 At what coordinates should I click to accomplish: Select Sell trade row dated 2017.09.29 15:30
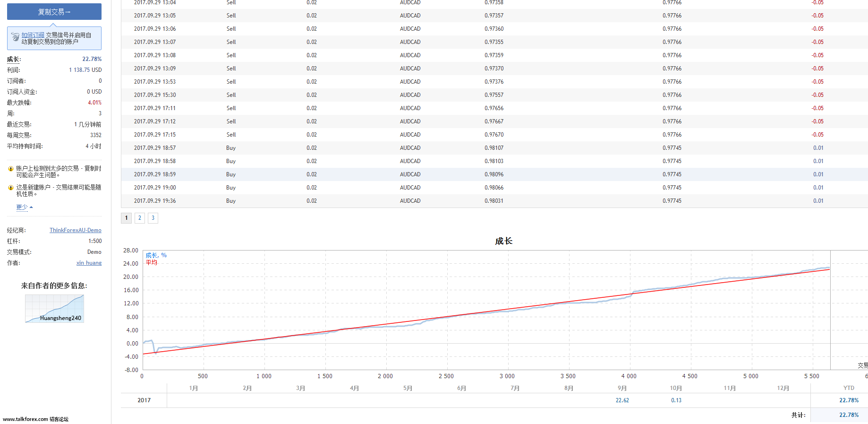(x=494, y=95)
